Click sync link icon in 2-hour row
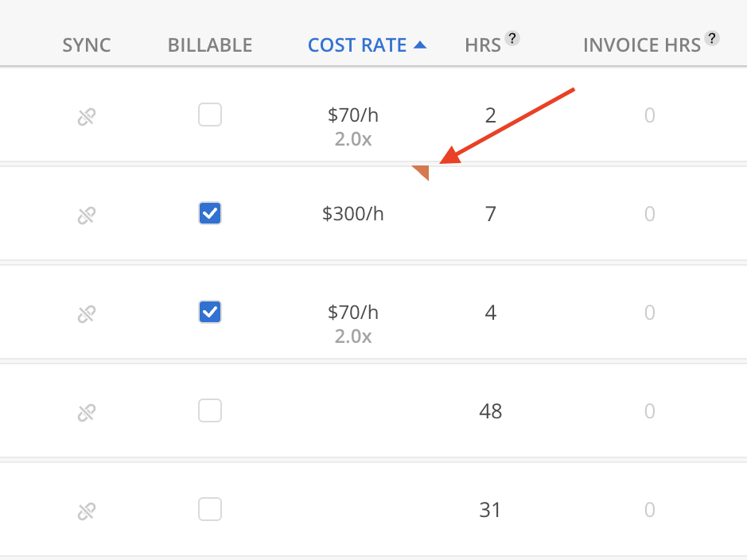Viewport: 747px width, 560px height. [x=86, y=118]
